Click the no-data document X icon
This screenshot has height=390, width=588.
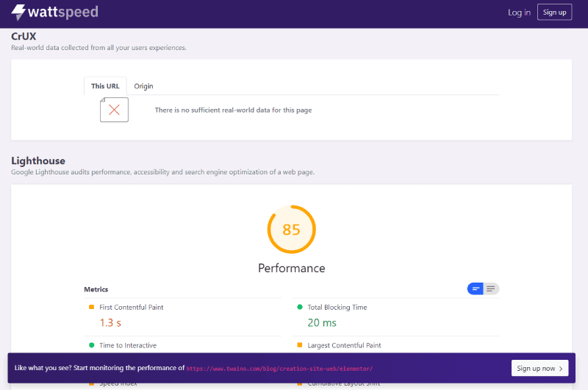(114, 110)
